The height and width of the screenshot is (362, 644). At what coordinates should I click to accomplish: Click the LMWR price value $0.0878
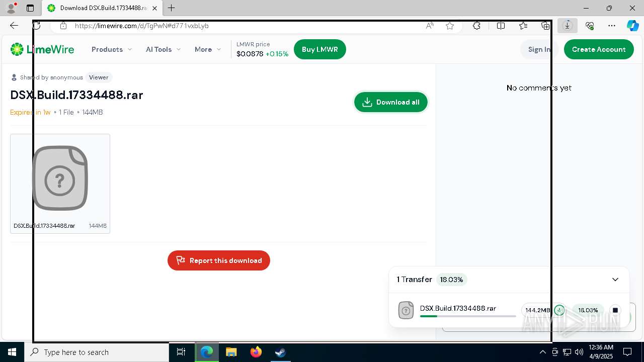[x=250, y=54]
